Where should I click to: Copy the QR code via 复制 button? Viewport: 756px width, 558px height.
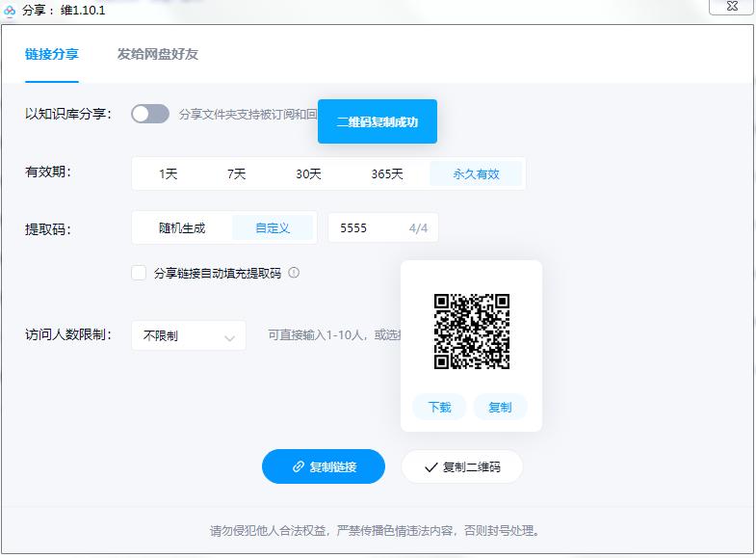(500, 407)
